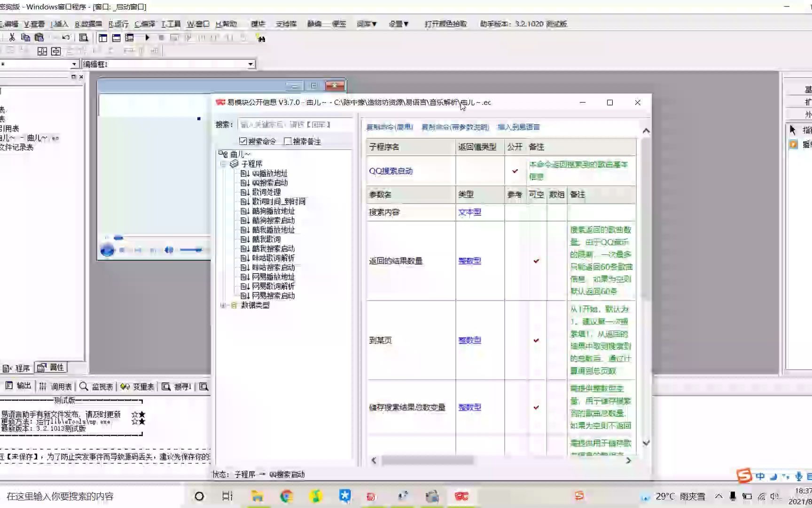Click the cut (scissors) toolbar icon

(12, 38)
